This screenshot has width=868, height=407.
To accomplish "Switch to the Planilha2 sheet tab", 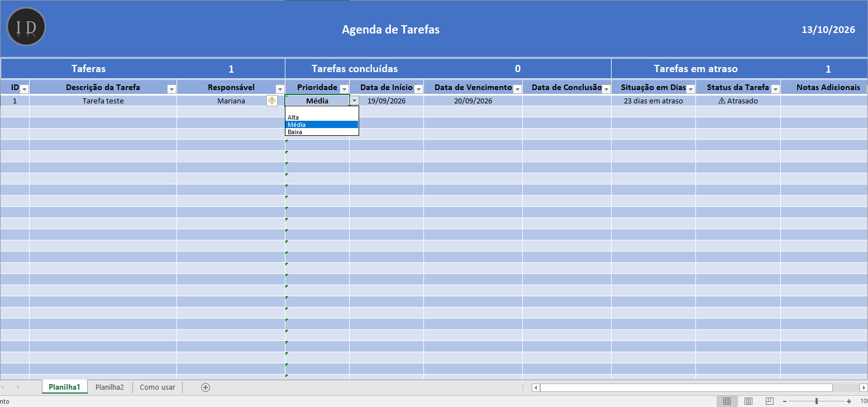I will (x=109, y=387).
